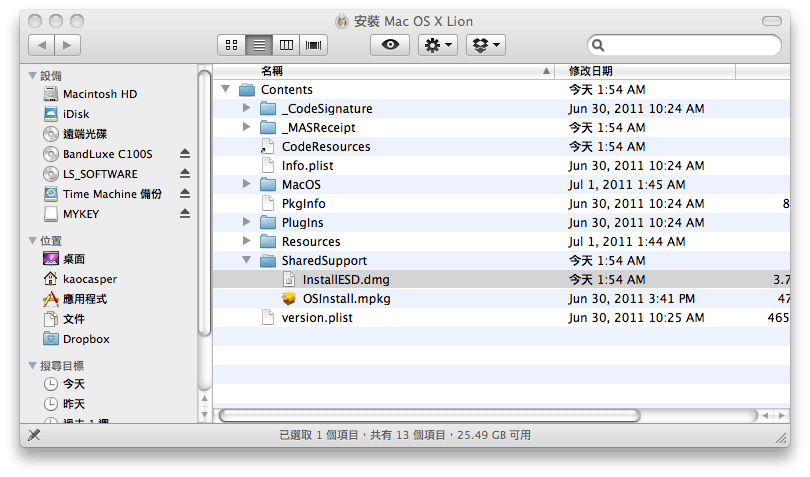Switch to list view

pos(259,45)
